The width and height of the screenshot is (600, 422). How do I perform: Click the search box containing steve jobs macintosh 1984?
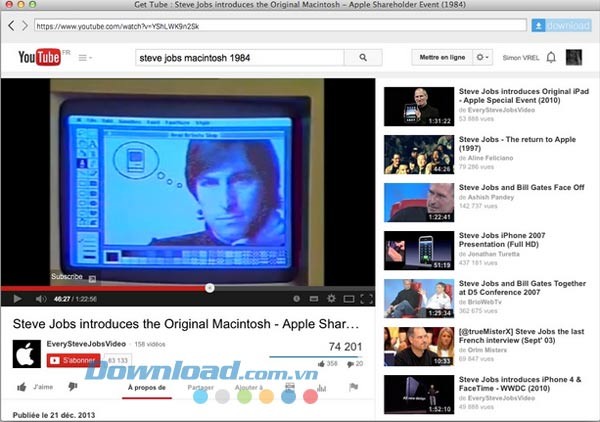(240, 58)
